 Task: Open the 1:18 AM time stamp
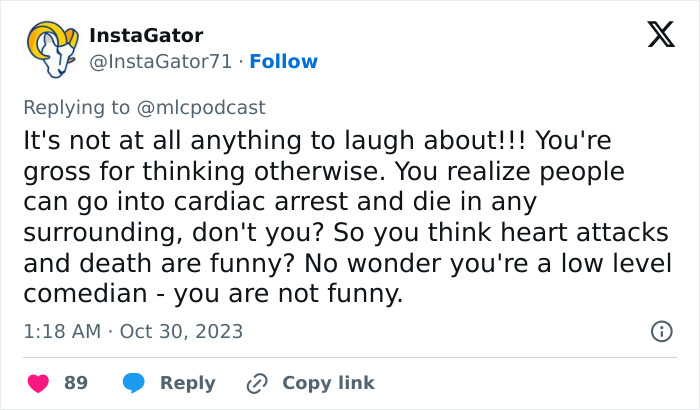coord(62,331)
